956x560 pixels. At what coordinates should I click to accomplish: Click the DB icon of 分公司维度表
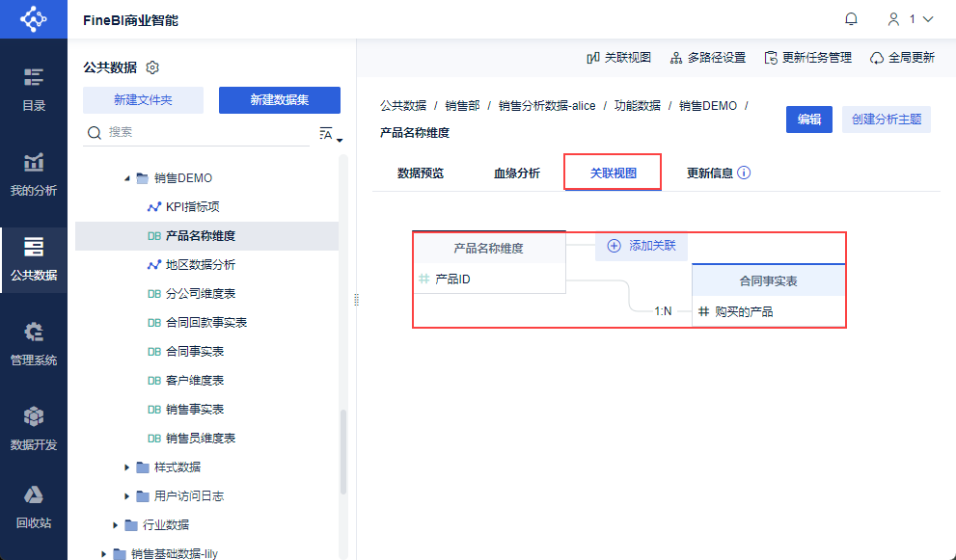[x=154, y=294]
